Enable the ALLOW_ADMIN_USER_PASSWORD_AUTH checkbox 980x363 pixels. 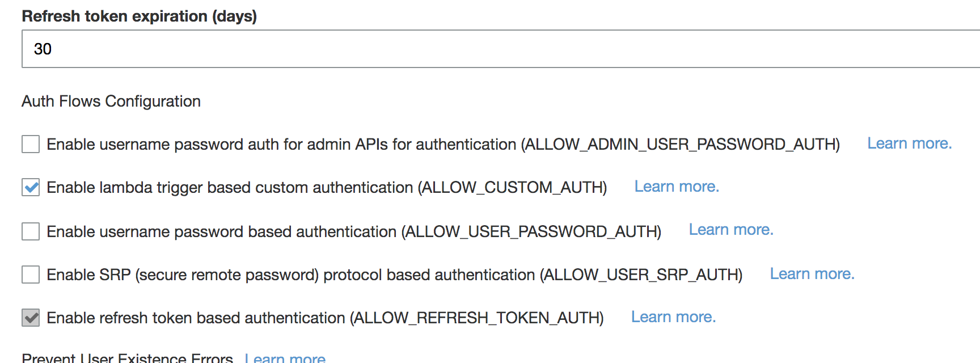click(x=30, y=144)
